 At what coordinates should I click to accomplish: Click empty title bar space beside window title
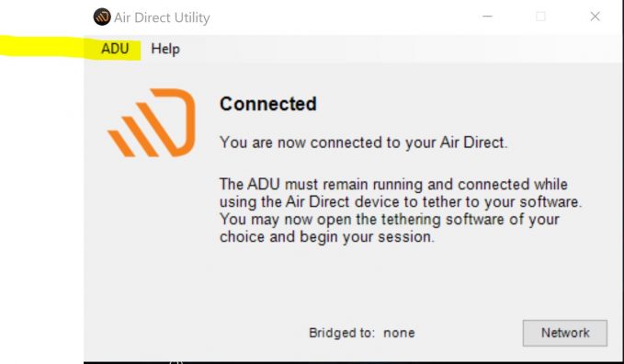pyautogui.click(x=342, y=17)
